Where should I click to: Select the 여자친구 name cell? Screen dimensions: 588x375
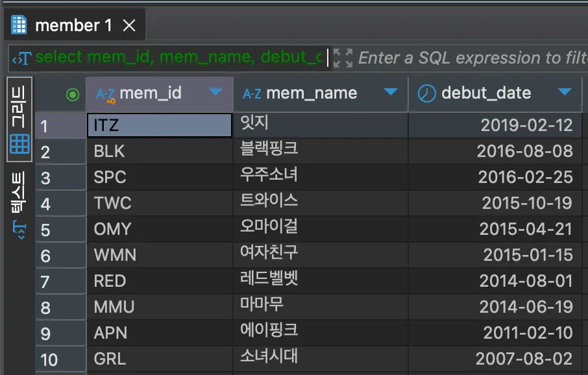pos(321,255)
